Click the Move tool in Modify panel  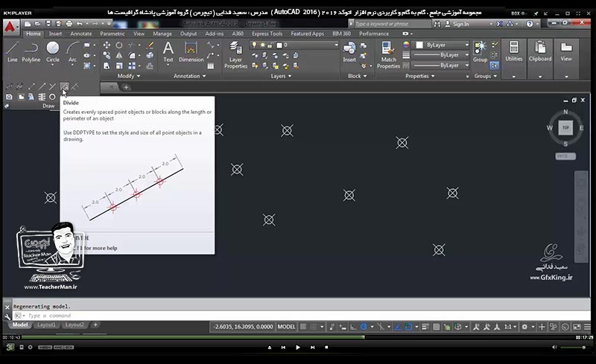[x=107, y=45]
